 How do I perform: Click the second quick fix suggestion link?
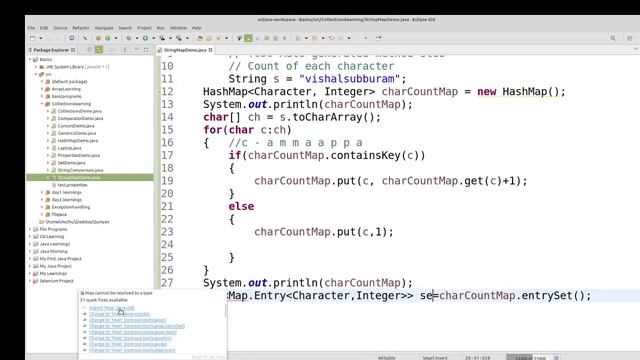(119, 314)
